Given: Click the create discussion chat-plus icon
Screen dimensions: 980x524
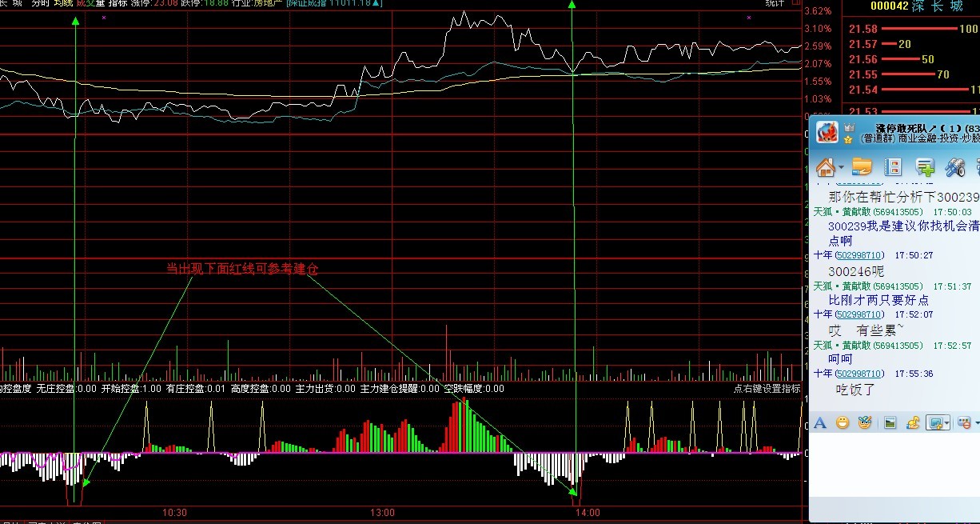Looking at the screenshot, I should tap(926, 167).
